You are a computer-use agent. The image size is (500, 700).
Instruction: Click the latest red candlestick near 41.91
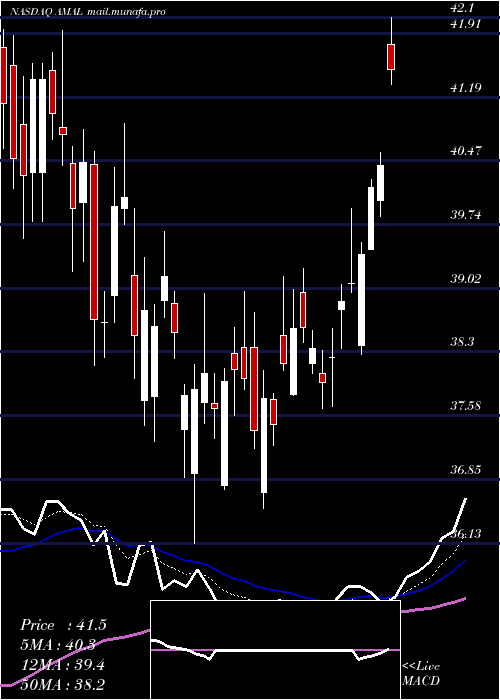[x=391, y=57]
